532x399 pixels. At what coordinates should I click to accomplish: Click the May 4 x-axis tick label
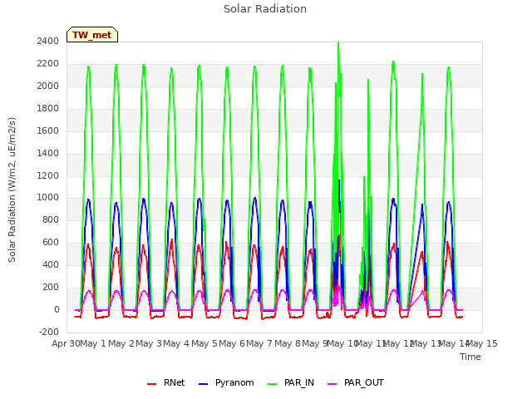pos(176,343)
